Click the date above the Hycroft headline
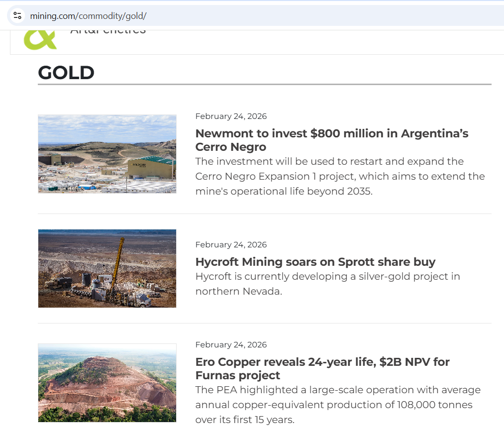The image size is (504, 434). 231,245
